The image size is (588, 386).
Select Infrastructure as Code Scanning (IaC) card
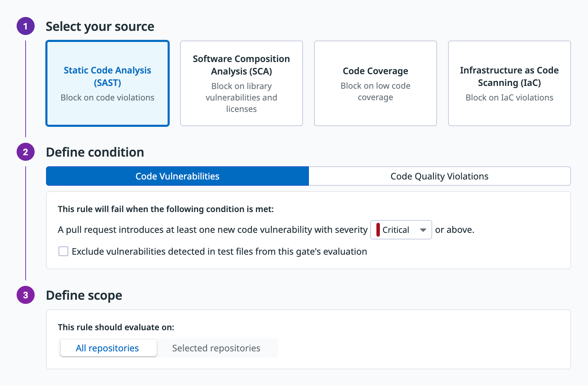tap(509, 84)
